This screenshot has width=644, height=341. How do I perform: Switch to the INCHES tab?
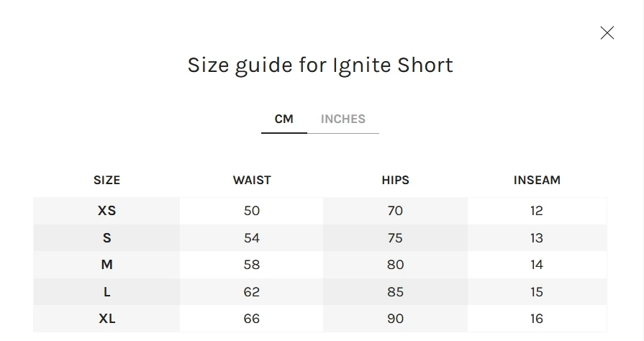(343, 119)
